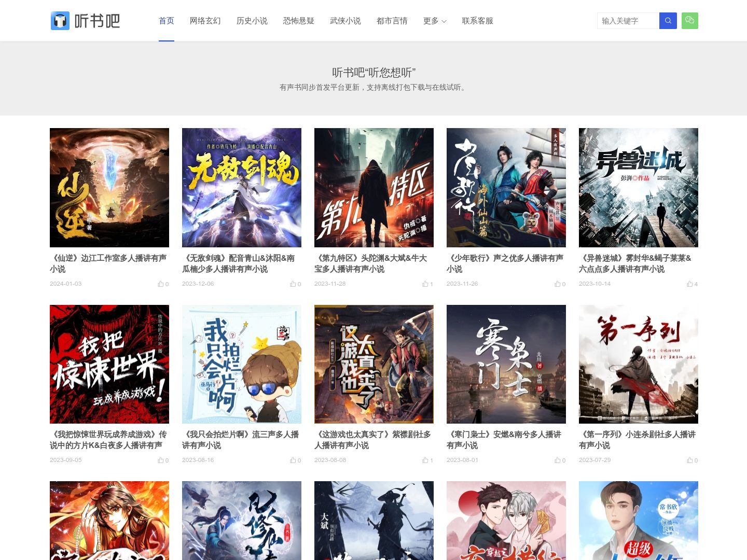This screenshot has width=747, height=560.
Task: Select the 寒门枭士 cover image
Action: pyautogui.click(x=506, y=364)
